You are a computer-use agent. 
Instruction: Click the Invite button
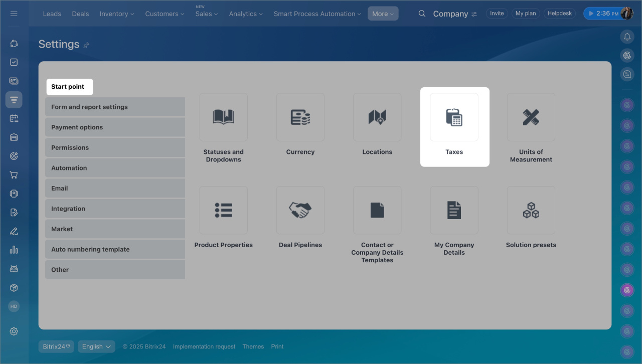(x=497, y=14)
